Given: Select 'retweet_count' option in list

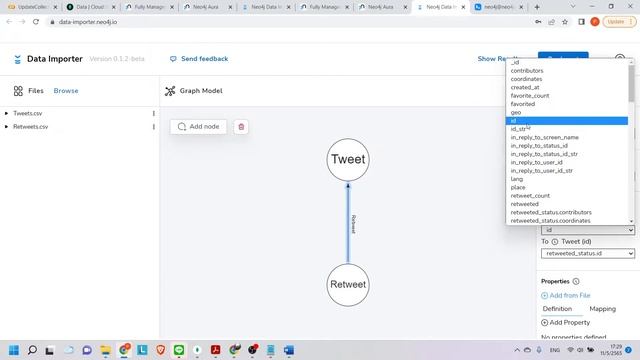Looking at the screenshot, I should (567, 196).
